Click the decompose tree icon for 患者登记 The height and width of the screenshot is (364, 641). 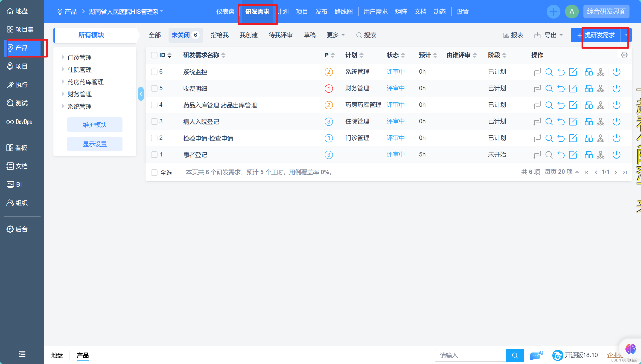pyautogui.click(x=600, y=155)
